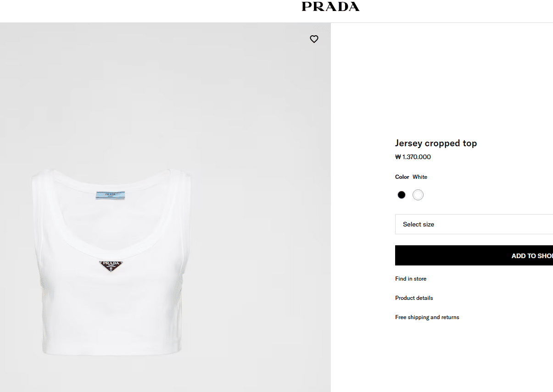The image size is (553, 392).
Task: Click the triangle Prada logo on the top
Action: pyautogui.click(x=111, y=265)
